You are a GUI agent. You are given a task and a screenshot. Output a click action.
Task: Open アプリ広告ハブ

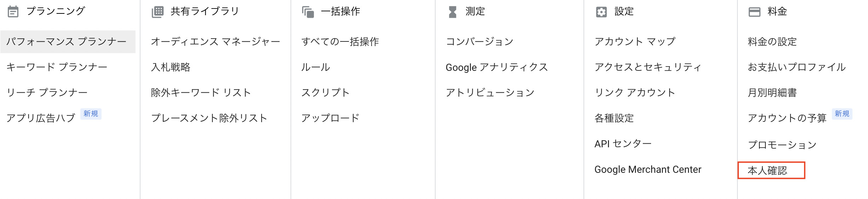pyautogui.click(x=41, y=118)
